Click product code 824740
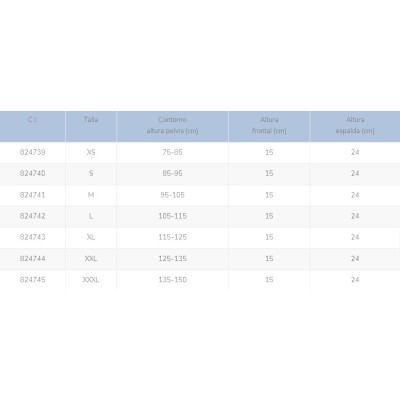This screenshot has width=400, height=400. (x=32, y=173)
